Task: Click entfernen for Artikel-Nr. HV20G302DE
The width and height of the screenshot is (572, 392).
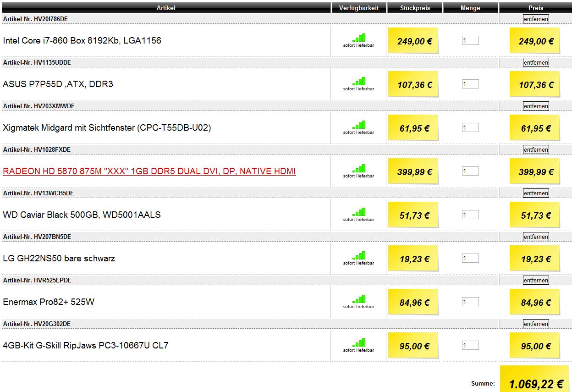Action: point(536,324)
